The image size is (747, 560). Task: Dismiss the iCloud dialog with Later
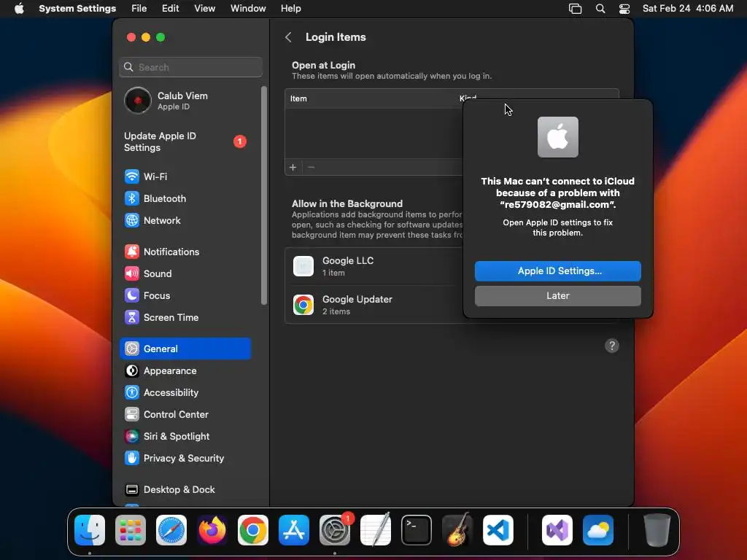(x=558, y=296)
